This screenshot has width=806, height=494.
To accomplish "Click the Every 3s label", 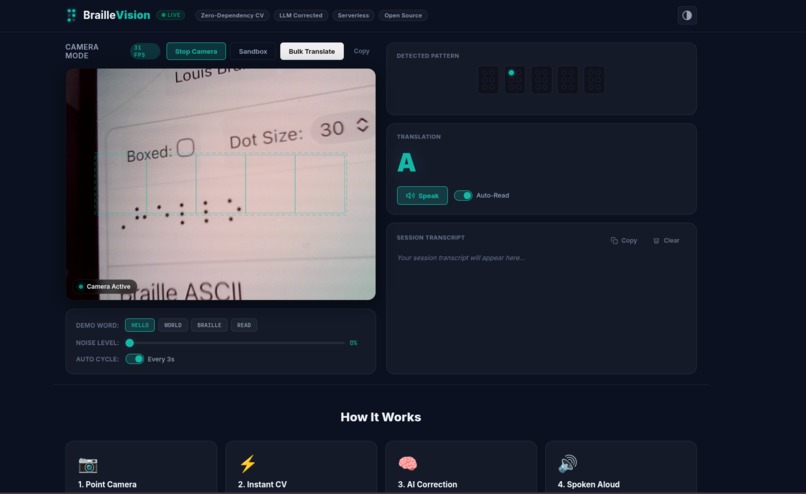I will pos(161,359).
